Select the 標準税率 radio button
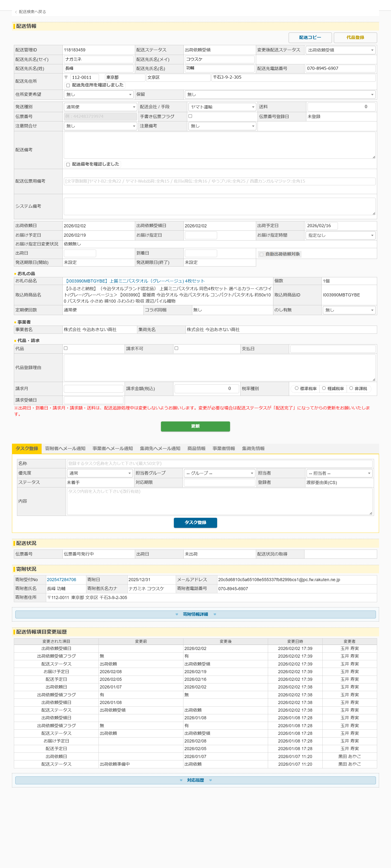Image resolution: width=391 pixels, height=868 pixels. tap(297, 388)
